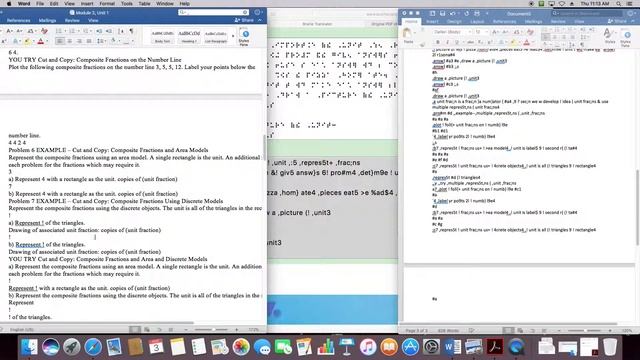Open the Table menu in macOS menu bar
This screenshot has height=360, width=640.
[144, 4]
